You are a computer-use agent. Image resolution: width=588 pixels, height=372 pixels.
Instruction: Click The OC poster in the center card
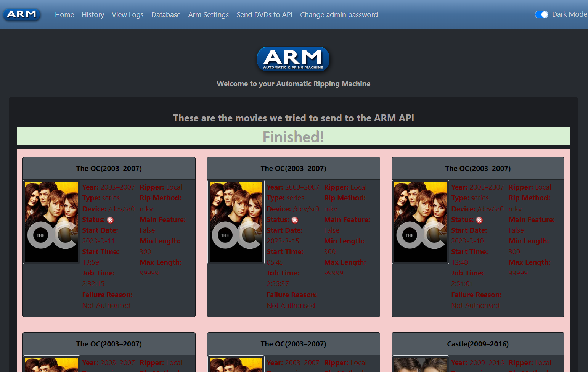(236, 222)
